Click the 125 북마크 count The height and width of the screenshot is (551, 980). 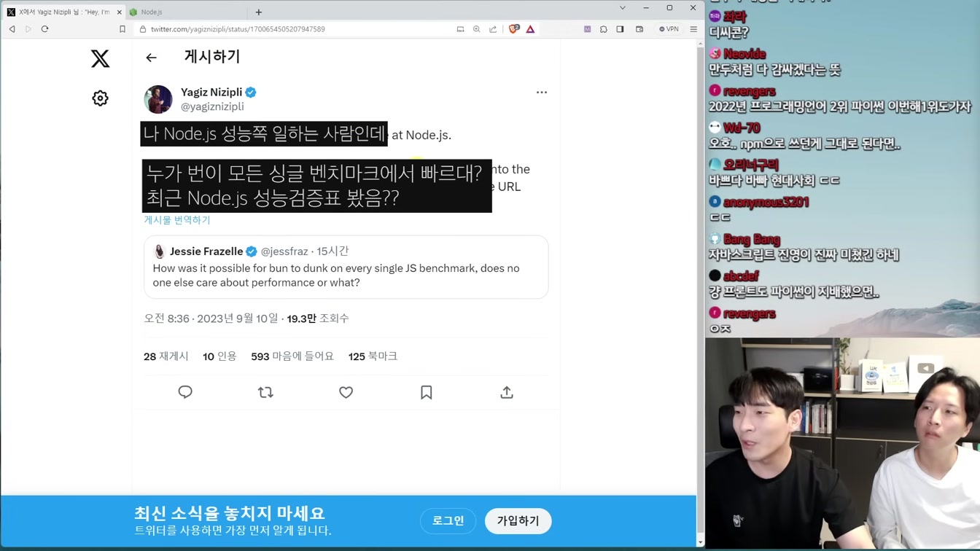coord(373,356)
